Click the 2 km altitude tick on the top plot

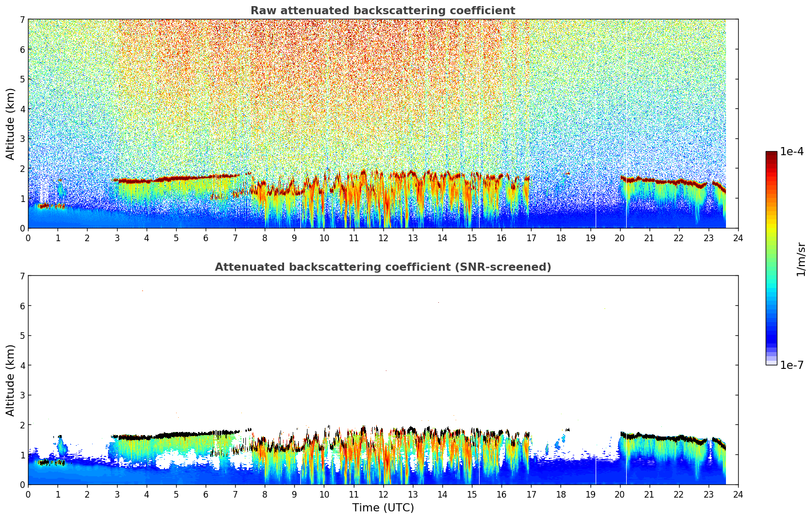click(x=22, y=168)
